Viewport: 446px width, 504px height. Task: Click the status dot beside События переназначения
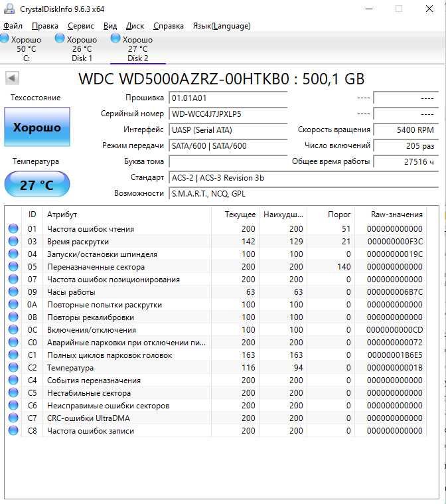coord(13,380)
